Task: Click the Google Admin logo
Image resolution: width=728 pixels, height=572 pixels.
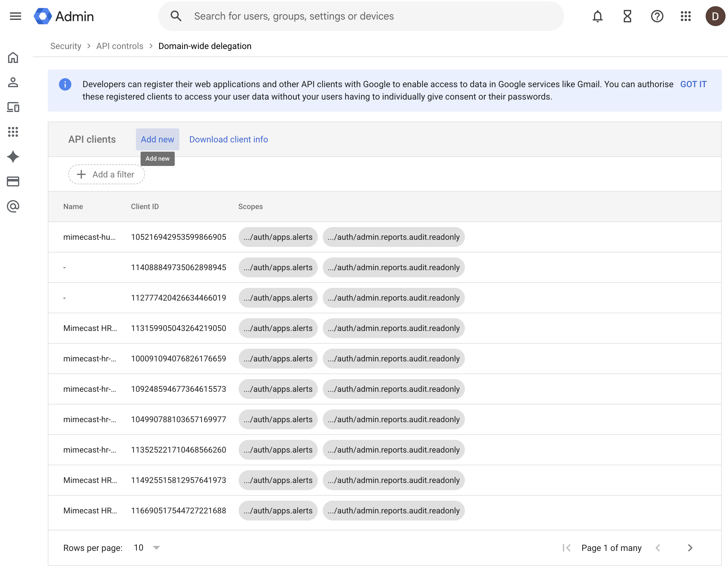Action: [x=64, y=16]
